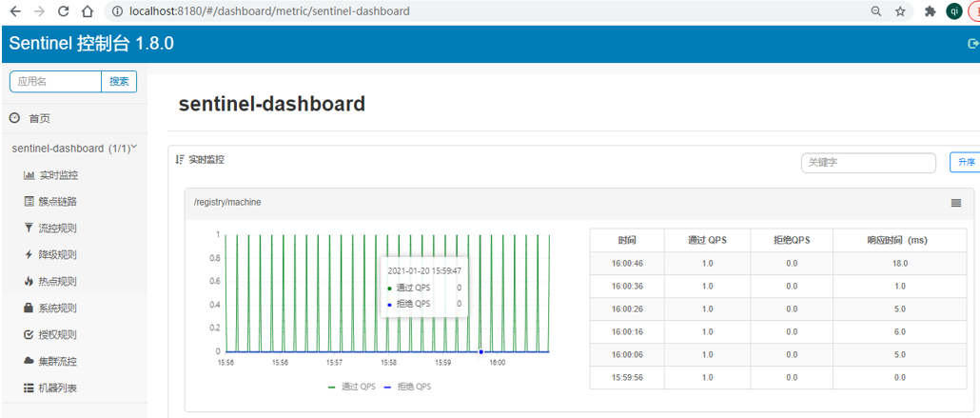Toggle 通过 QPS series in chart legend
The height and width of the screenshot is (418, 980).
point(352,387)
